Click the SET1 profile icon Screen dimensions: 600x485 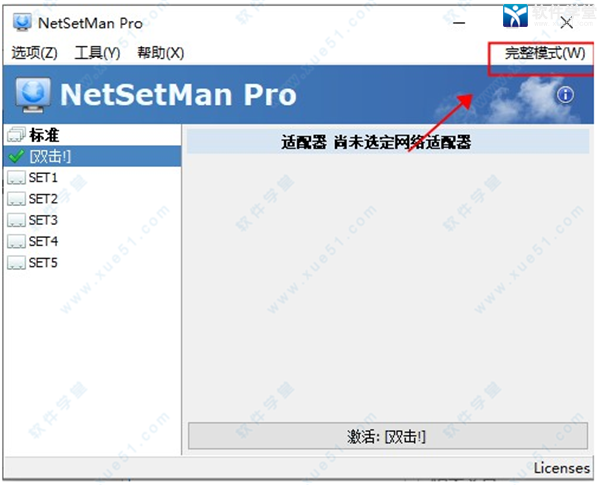point(16,178)
